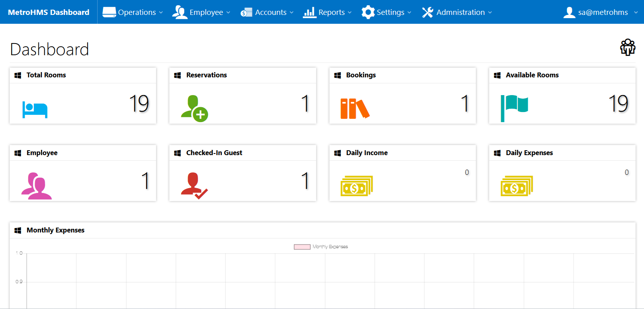Click the Employee users icon in navbar
This screenshot has width=644, height=309.
pos(180,12)
